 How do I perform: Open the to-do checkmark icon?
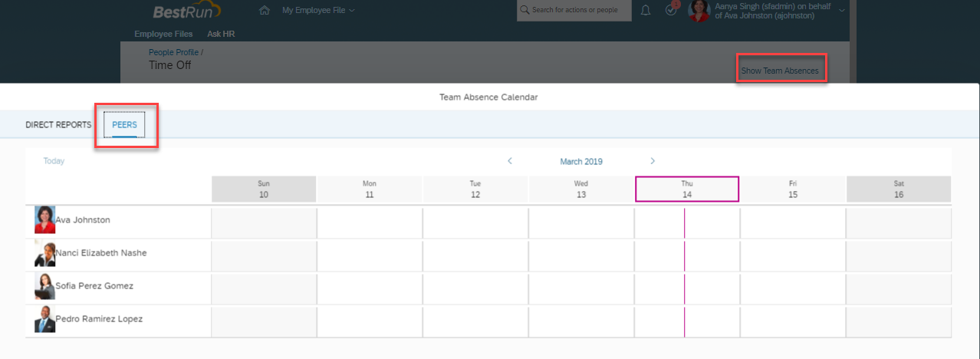point(672,10)
